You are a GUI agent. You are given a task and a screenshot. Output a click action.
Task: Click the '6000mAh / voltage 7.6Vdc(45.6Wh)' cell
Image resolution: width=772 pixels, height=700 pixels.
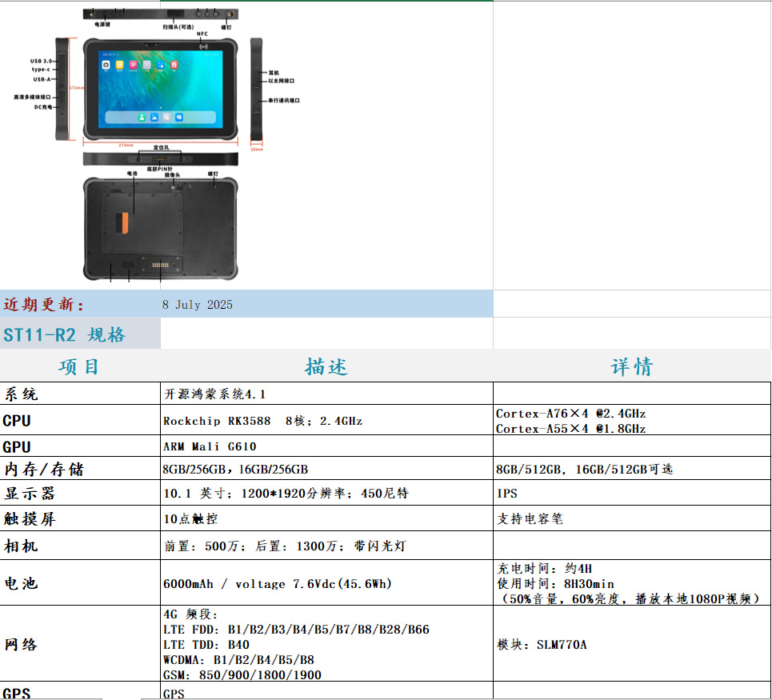pos(326,583)
